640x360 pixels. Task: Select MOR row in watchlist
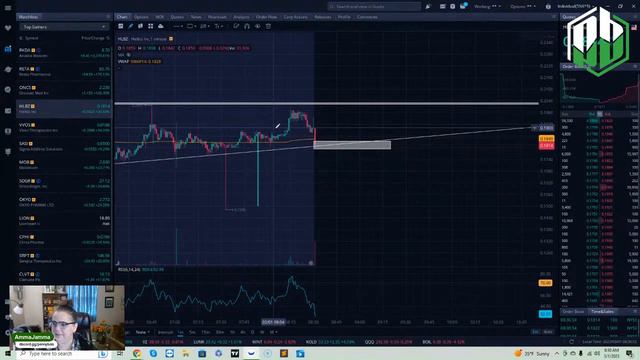point(64,165)
